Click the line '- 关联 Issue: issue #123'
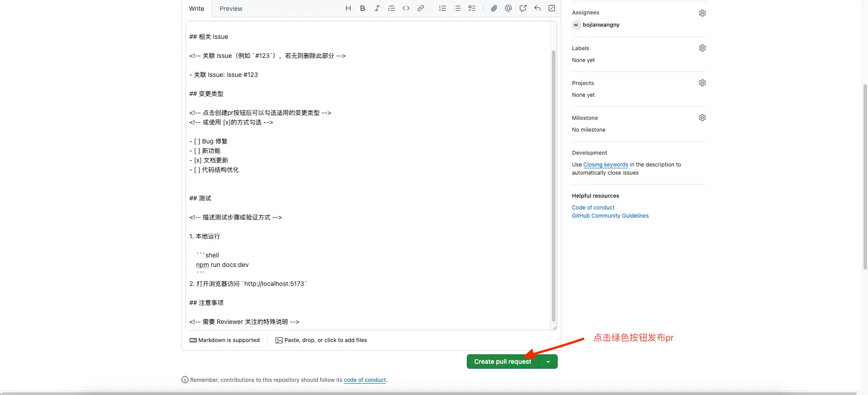 [223, 75]
